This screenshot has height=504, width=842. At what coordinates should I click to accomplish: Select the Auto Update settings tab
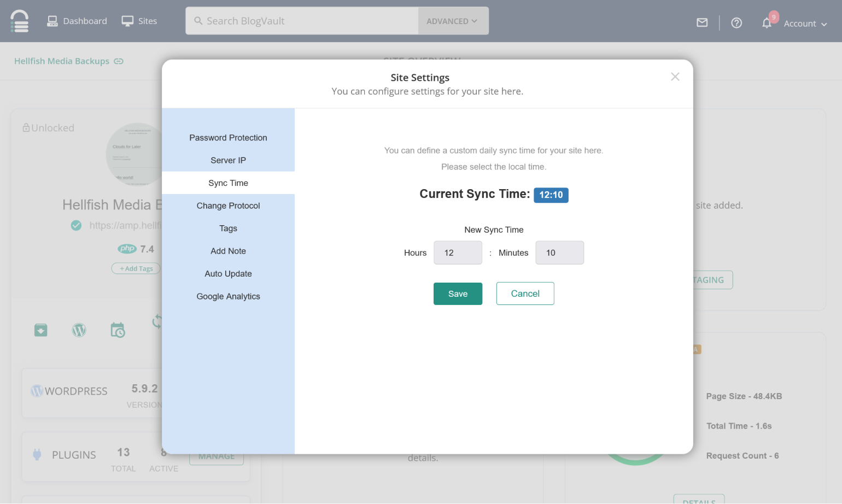tap(229, 274)
